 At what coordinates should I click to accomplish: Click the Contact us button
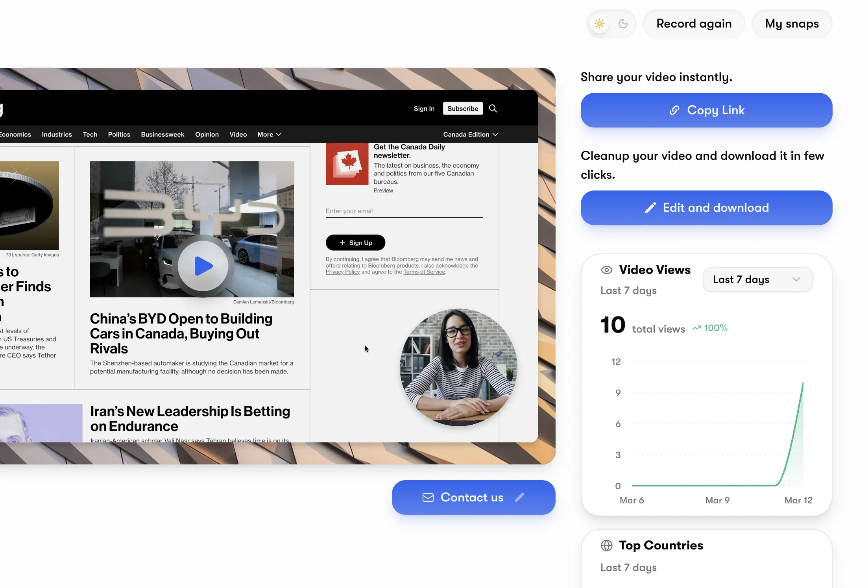473,497
